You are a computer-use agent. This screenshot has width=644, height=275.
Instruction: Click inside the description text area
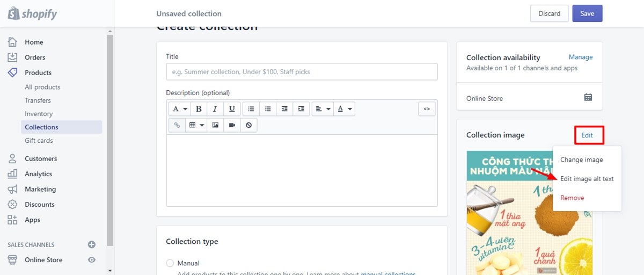tap(302, 170)
